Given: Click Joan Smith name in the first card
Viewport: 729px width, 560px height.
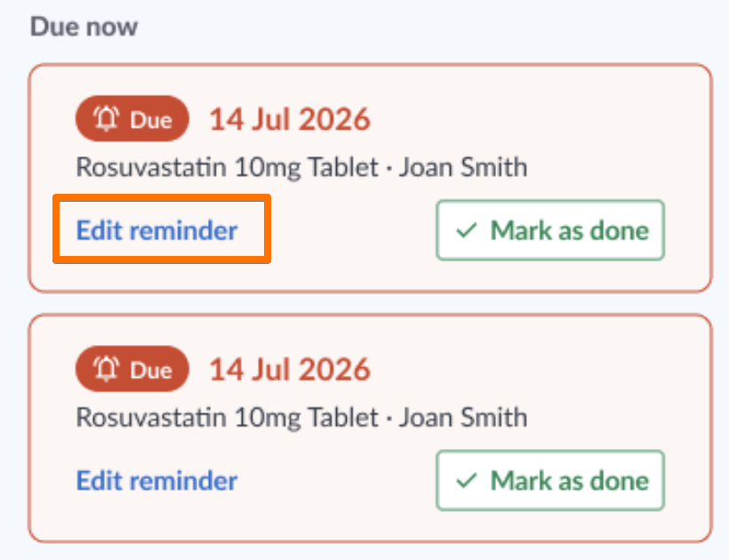Looking at the screenshot, I should pyautogui.click(x=463, y=167).
